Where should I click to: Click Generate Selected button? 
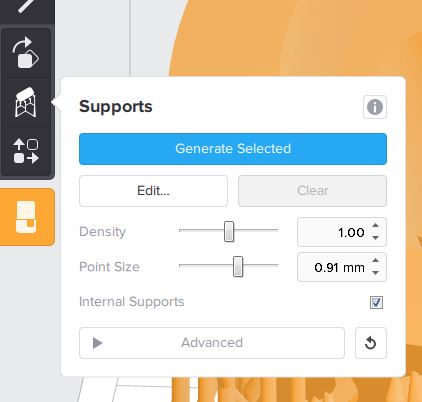pyautogui.click(x=233, y=149)
